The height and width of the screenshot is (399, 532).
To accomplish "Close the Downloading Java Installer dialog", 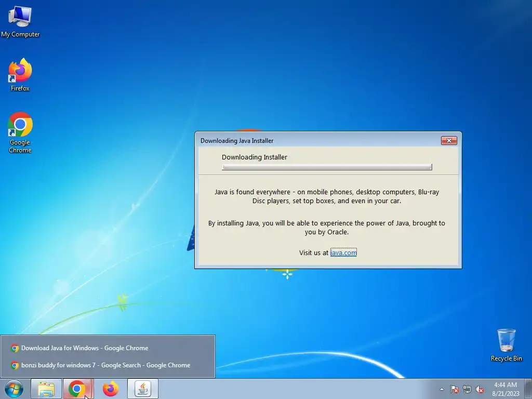I will pos(449,140).
